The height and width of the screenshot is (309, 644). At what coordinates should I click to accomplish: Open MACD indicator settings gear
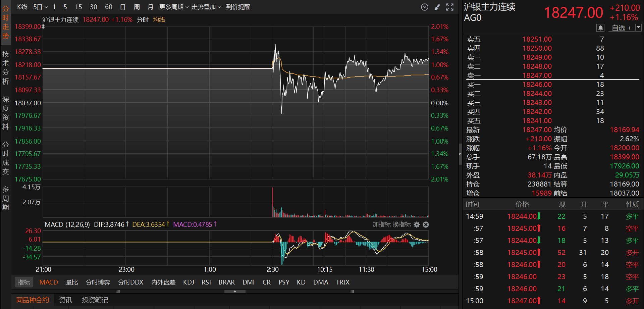[x=417, y=225]
